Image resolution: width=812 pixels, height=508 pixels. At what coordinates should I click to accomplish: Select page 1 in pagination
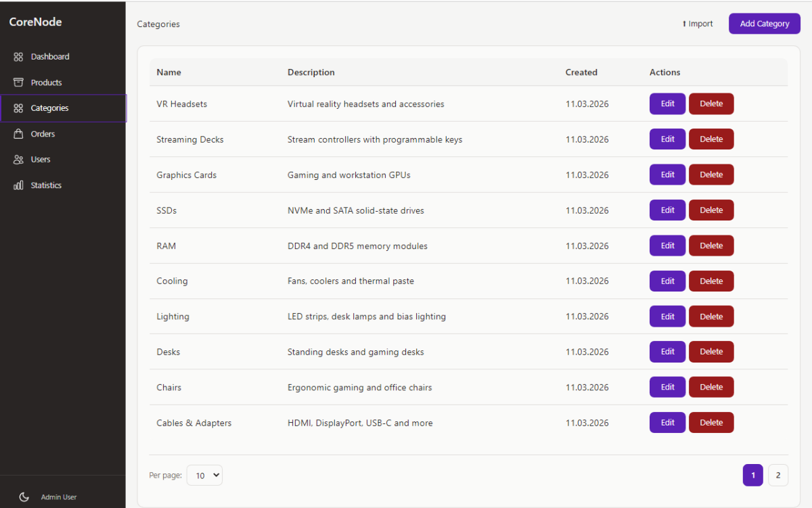pyautogui.click(x=752, y=476)
